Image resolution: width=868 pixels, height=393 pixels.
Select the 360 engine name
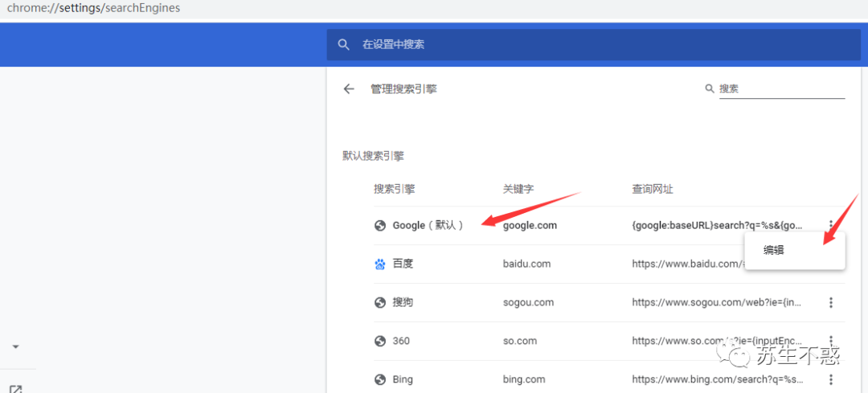click(x=401, y=341)
